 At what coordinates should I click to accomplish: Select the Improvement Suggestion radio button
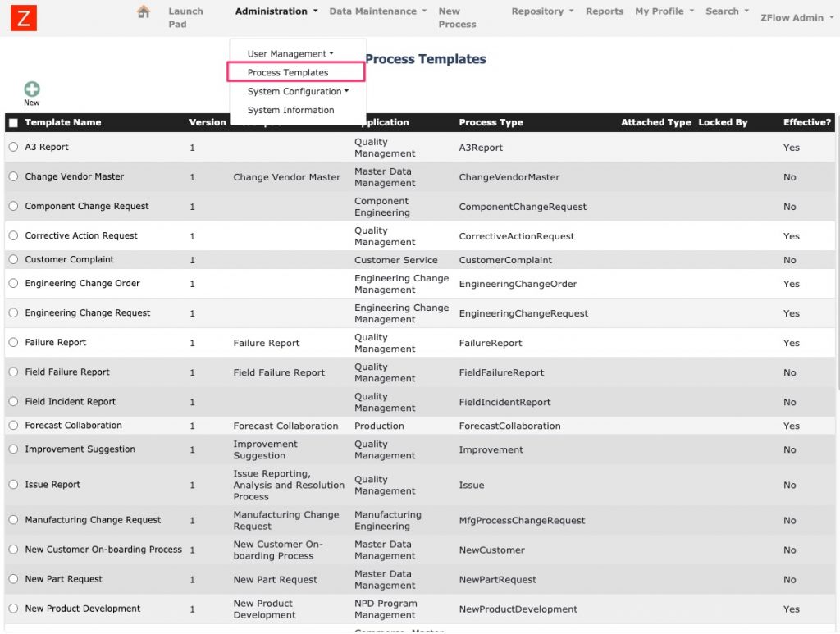click(x=13, y=449)
